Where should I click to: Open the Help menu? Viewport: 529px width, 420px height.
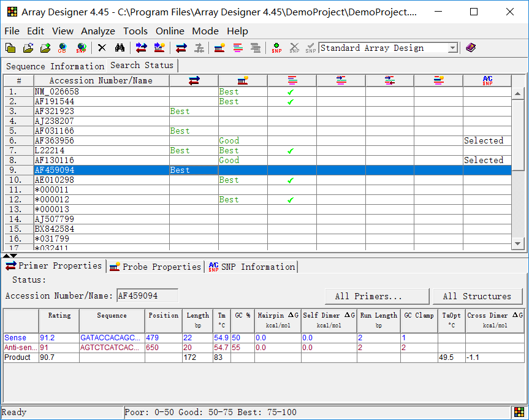point(237,31)
